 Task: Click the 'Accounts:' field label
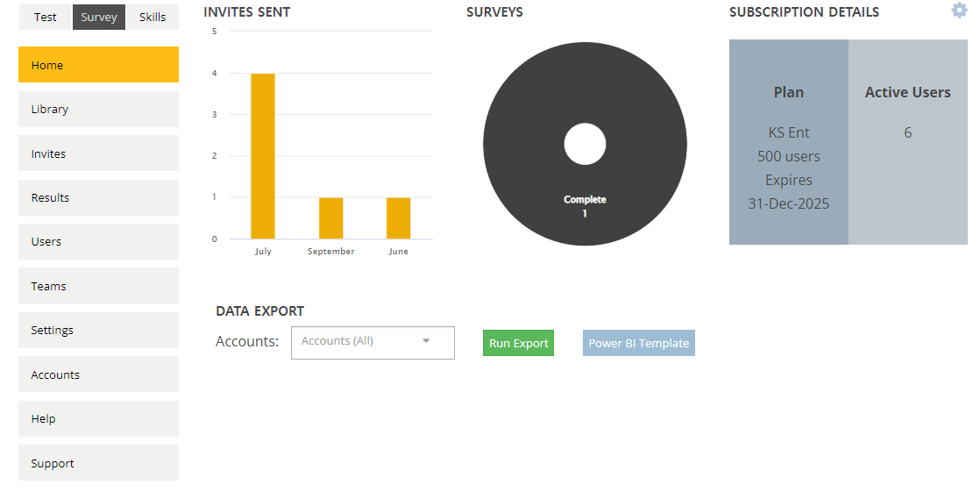pyautogui.click(x=247, y=341)
